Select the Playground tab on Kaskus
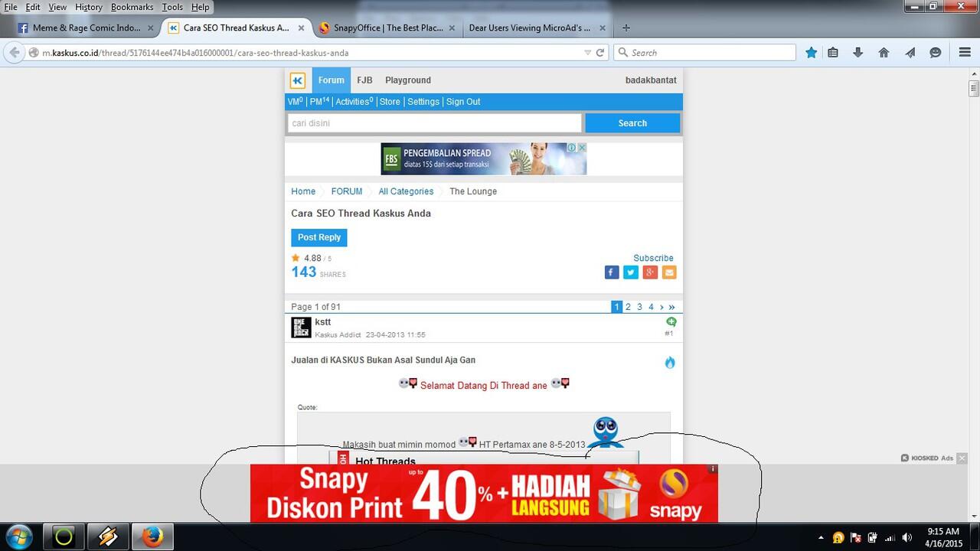This screenshot has height=551, width=980. pyautogui.click(x=408, y=80)
